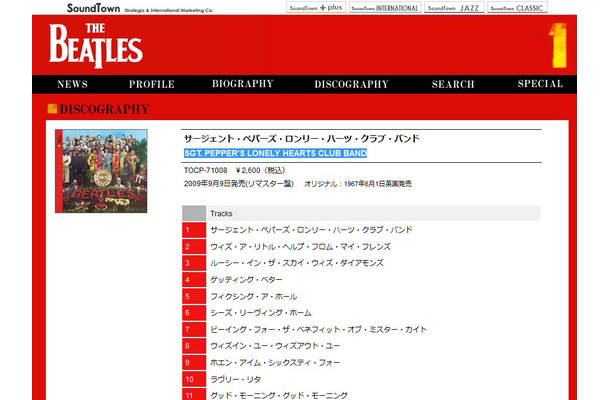
Task: Open the SoundTown +plus link
Action: tap(316, 7)
